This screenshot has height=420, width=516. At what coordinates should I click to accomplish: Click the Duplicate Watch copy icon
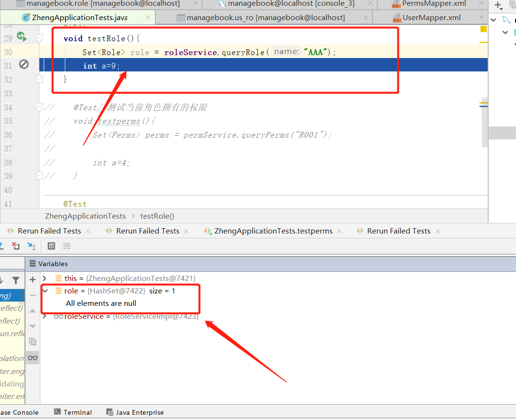(x=33, y=342)
